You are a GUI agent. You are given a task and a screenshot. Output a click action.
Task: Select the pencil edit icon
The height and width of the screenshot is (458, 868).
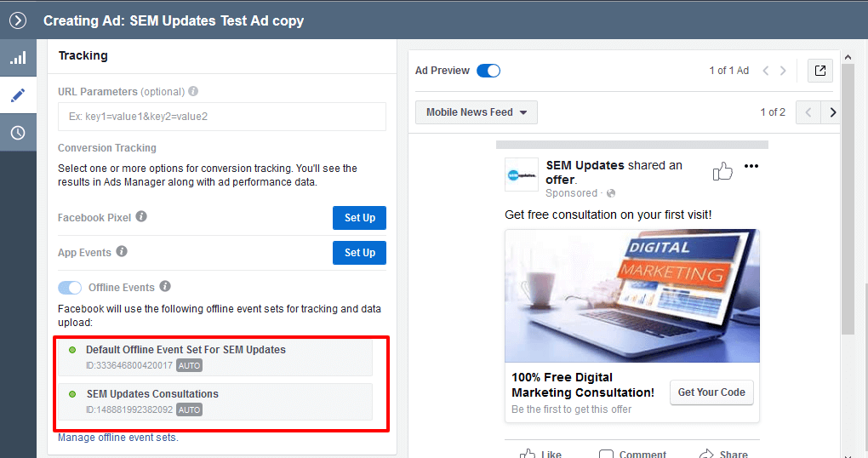18,95
